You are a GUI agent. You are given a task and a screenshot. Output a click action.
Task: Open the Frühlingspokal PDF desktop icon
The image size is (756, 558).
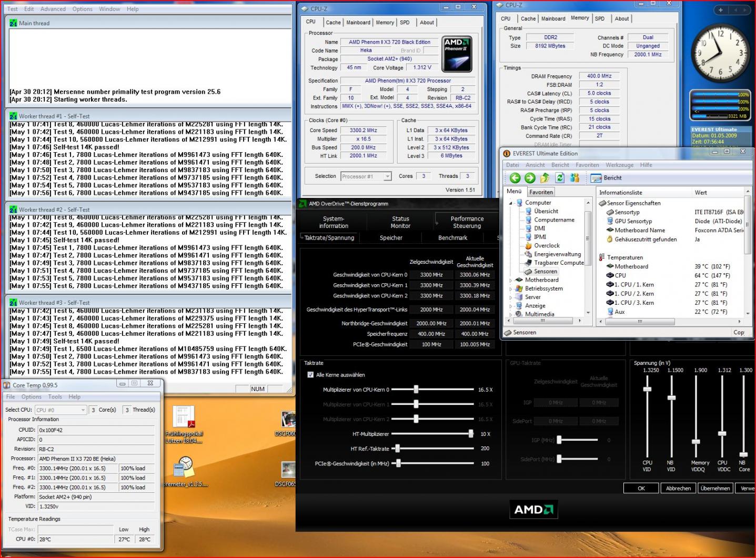(184, 424)
